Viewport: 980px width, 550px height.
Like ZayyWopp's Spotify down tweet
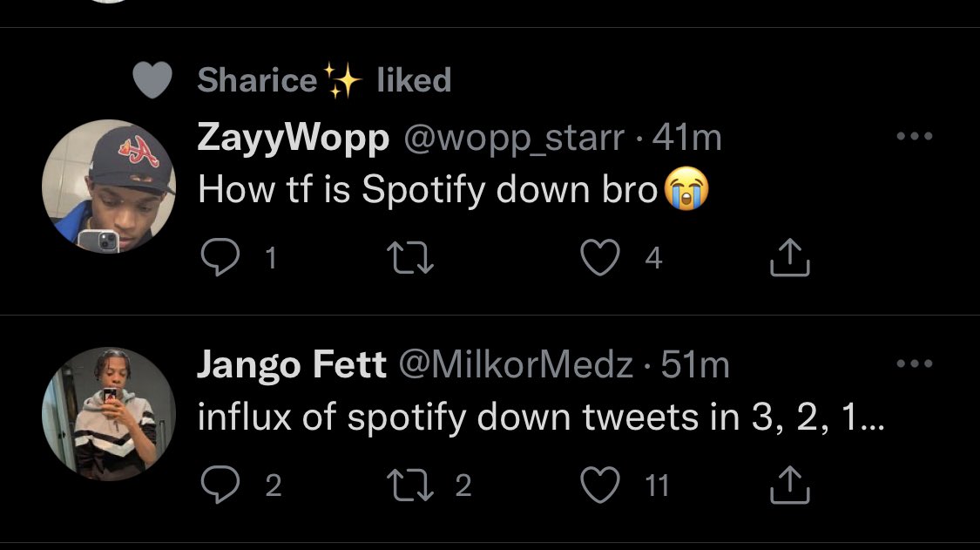(x=598, y=257)
